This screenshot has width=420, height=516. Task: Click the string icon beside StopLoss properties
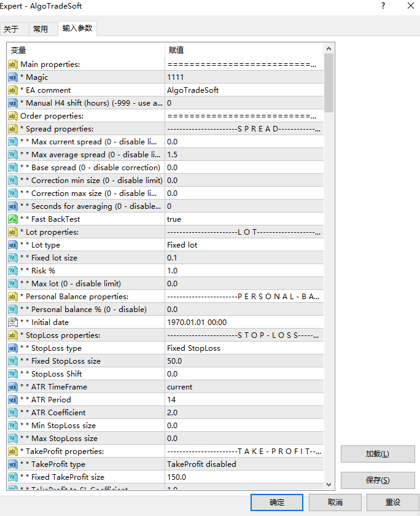(x=12, y=335)
